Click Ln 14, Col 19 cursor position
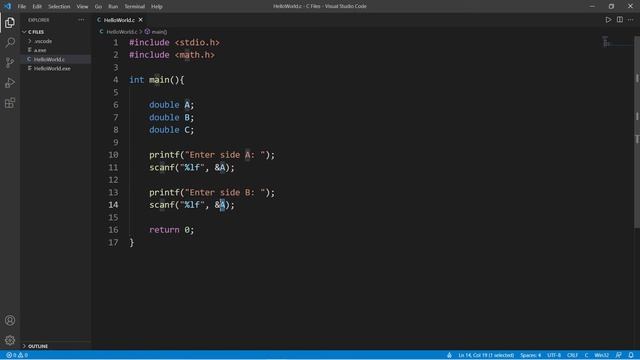Screen dimensions: 640x360 point(486,355)
